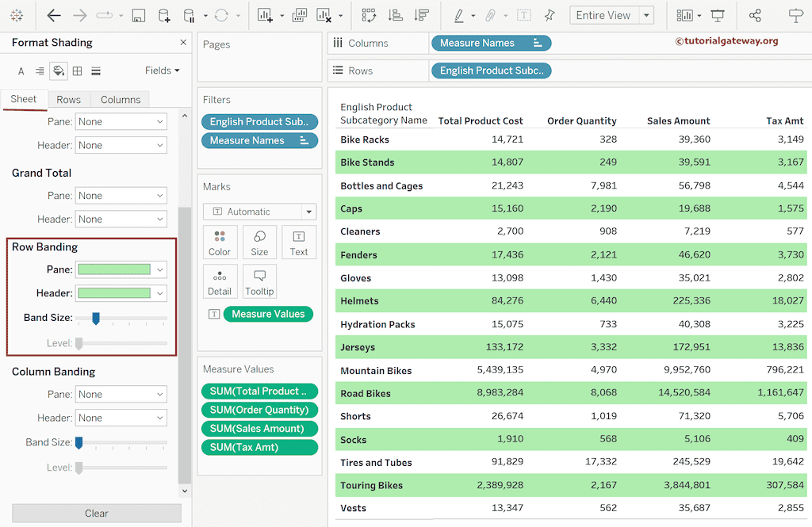
Task: Click the Tooltip shelf icon
Action: tap(259, 281)
